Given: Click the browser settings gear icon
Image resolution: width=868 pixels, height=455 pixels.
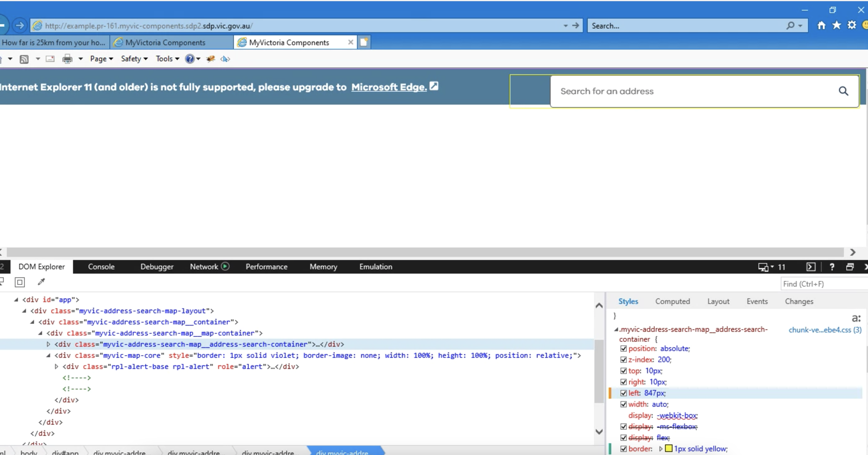Looking at the screenshot, I should 852,26.
